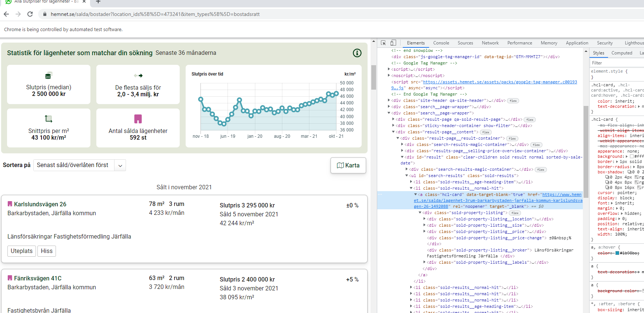Click the #1b98ba color swatch
This screenshot has width=644, height=313.
pyautogui.click(x=617, y=253)
